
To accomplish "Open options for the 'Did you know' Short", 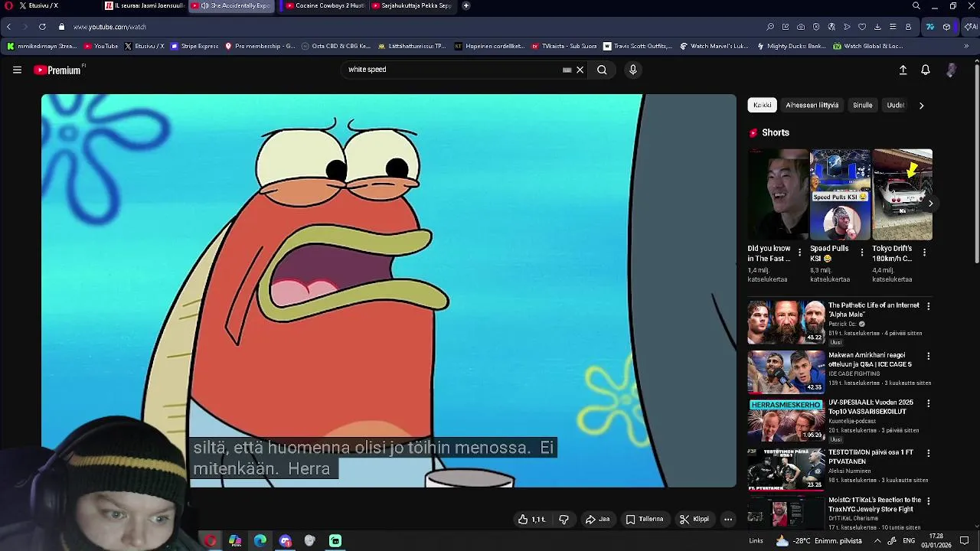I will click(800, 253).
